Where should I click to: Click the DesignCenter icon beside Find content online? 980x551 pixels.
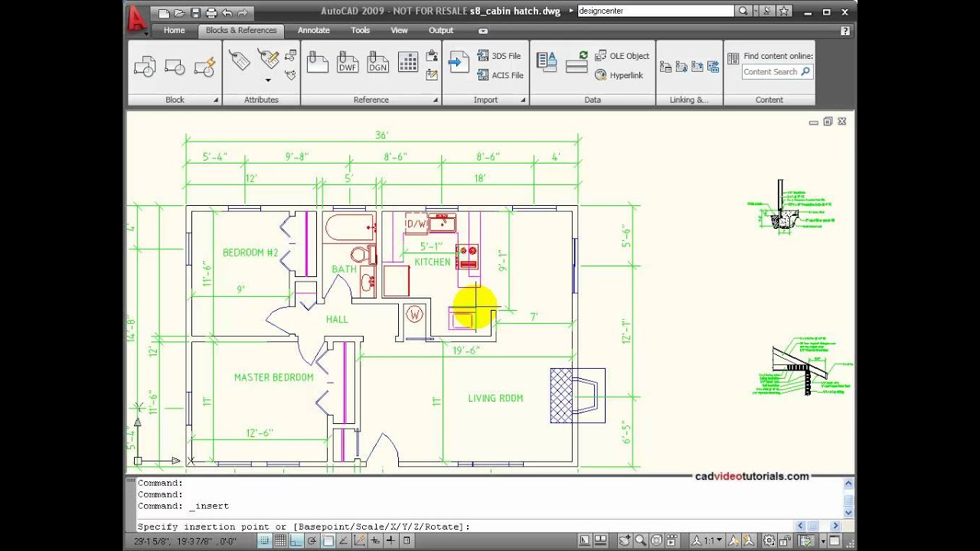point(733,57)
